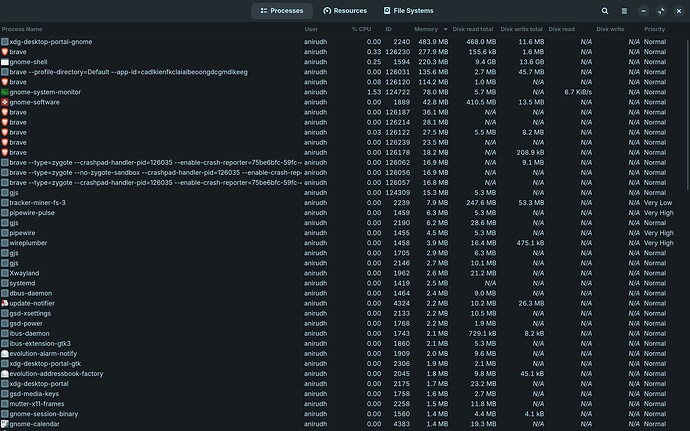Select the gjs process with ID 124309
This screenshot has width=690, height=431.
[343, 193]
